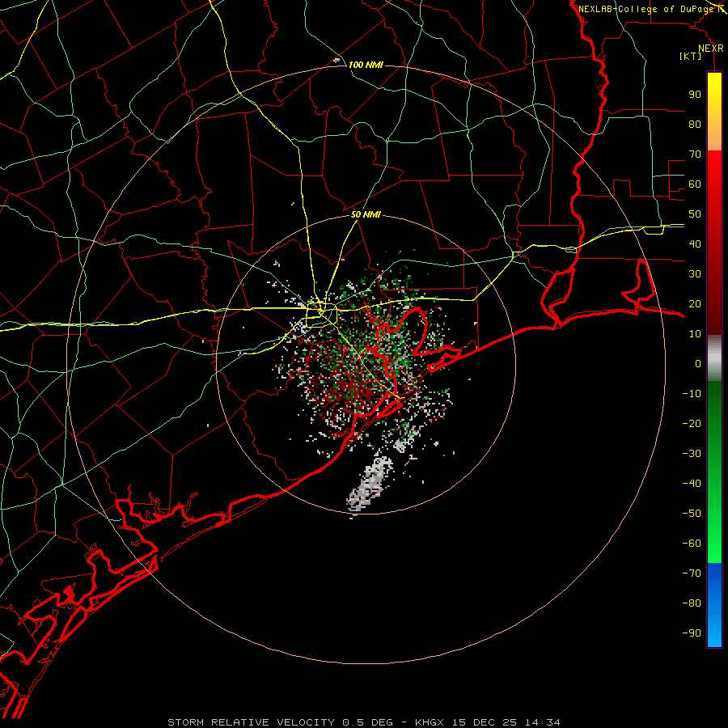Click the KHGX station identifier
This screenshot has width=728, height=728.
430,722
